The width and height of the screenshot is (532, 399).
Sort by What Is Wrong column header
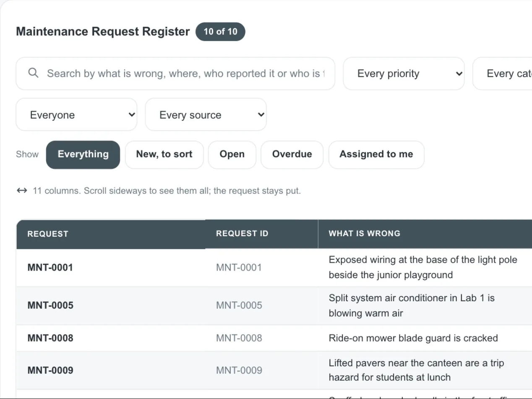(x=365, y=234)
